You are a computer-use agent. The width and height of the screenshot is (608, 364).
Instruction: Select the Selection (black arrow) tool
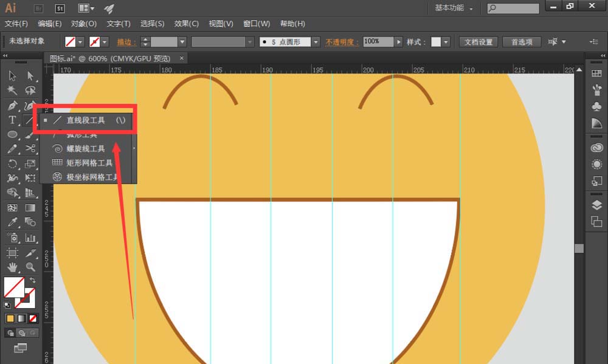[12, 75]
